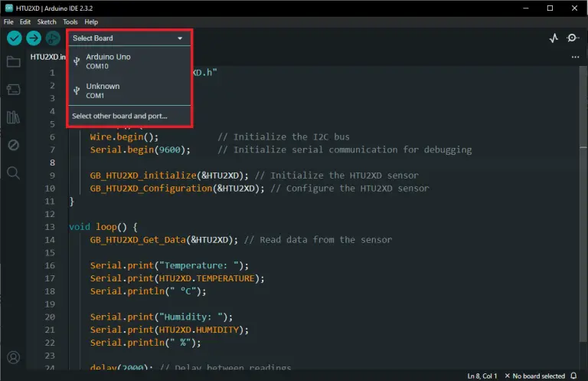Click the Verify sketch checkmark button
The height and width of the screenshot is (381, 588).
15,38
